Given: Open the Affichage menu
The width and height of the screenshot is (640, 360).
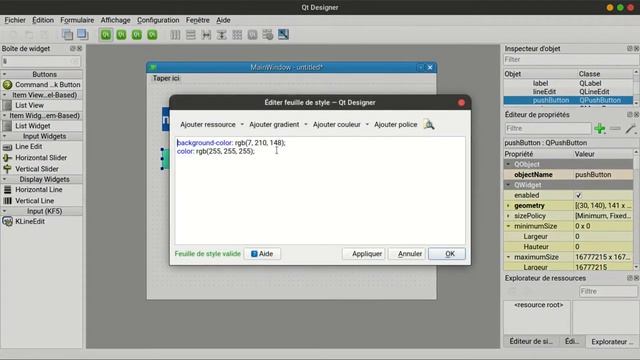Looking at the screenshot, I should [x=116, y=20].
